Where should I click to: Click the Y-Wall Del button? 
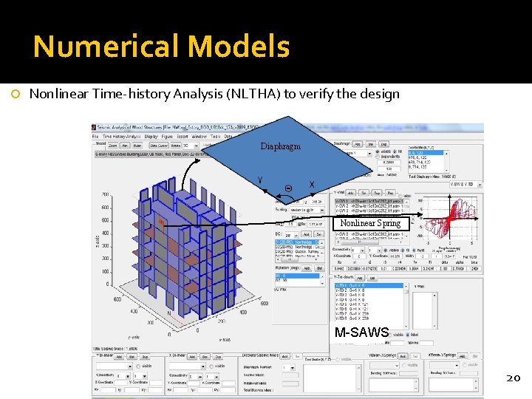pos(364,193)
